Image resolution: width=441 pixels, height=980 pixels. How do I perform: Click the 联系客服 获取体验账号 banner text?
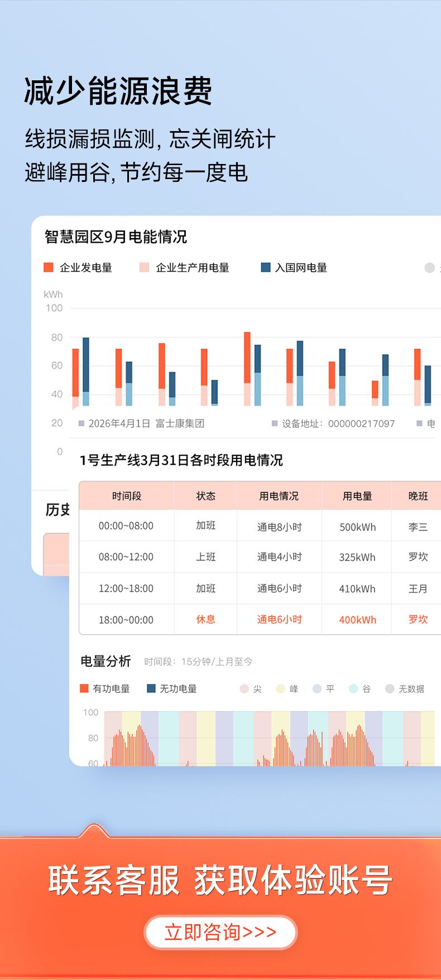(220, 880)
